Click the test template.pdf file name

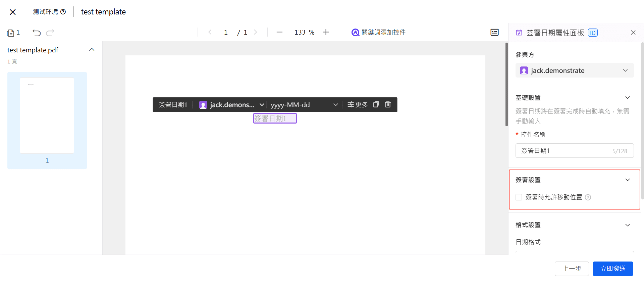pos(33,50)
